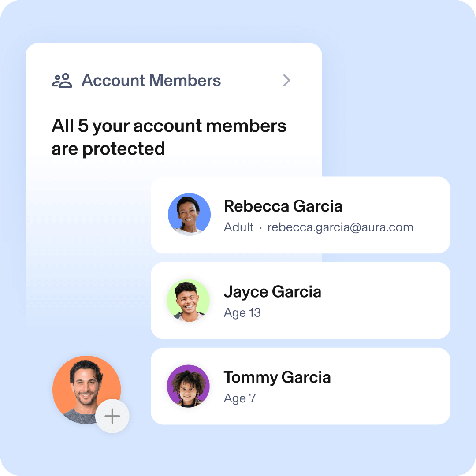Click the rebecca.garcia@aura.com email address
Viewport: 476px width, 476px height.
point(340,227)
